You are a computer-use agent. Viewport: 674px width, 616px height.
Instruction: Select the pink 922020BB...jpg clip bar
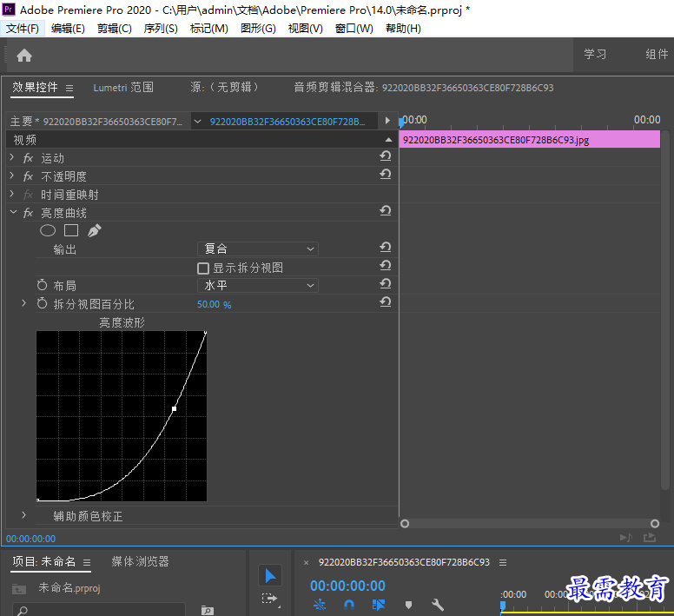click(530, 140)
